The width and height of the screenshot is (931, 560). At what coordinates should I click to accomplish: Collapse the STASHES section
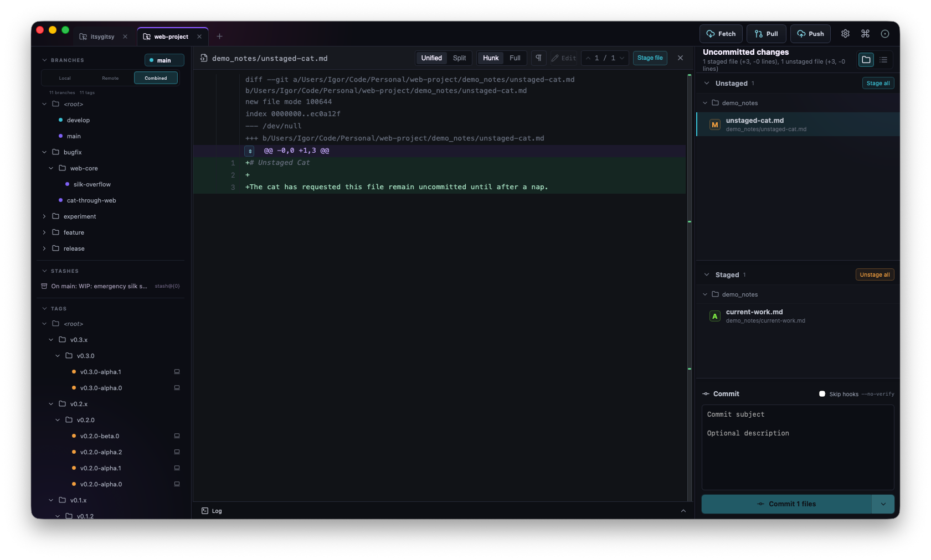pos(44,271)
